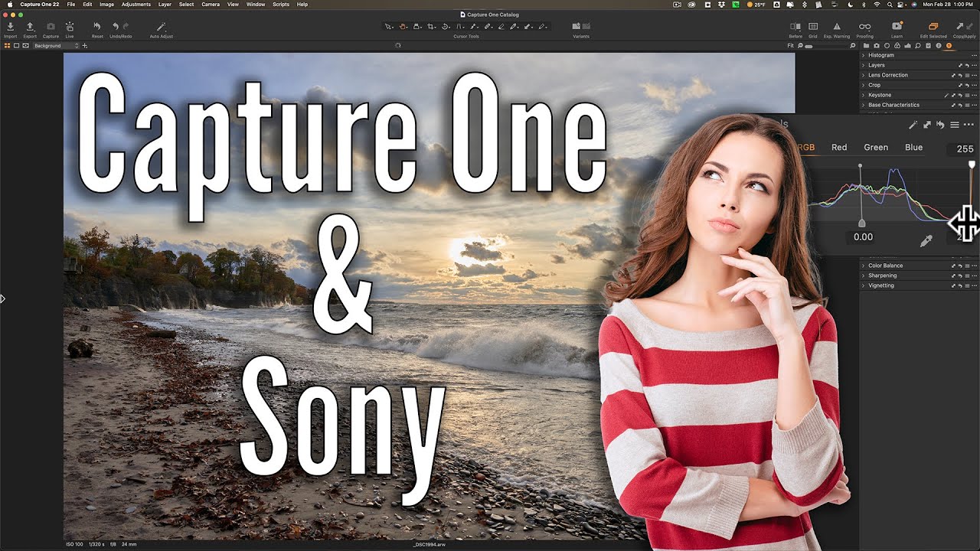Click the Levels auto-adjust wand icon
Image resolution: width=980 pixels, height=551 pixels.
click(x=913, y=125)
